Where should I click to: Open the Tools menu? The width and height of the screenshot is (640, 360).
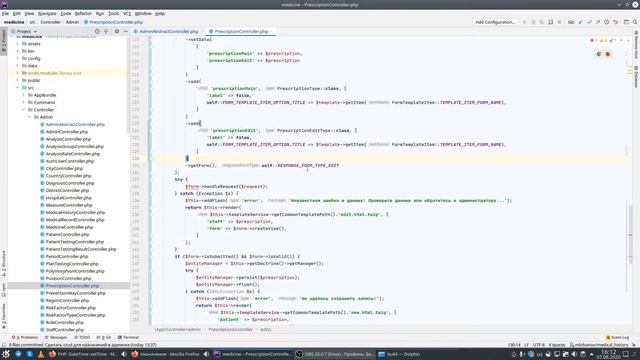(x=113, y=13)
